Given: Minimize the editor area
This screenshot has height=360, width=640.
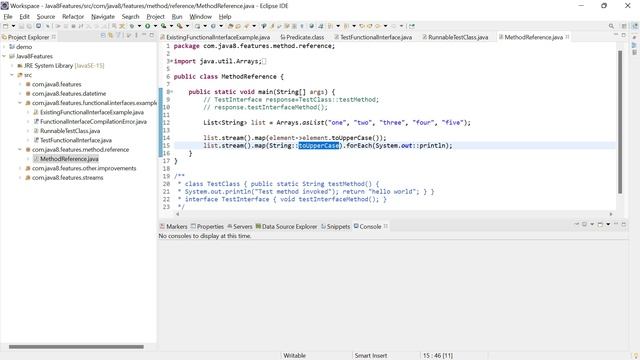Looking at the screenshot, I should click(616, 35).
